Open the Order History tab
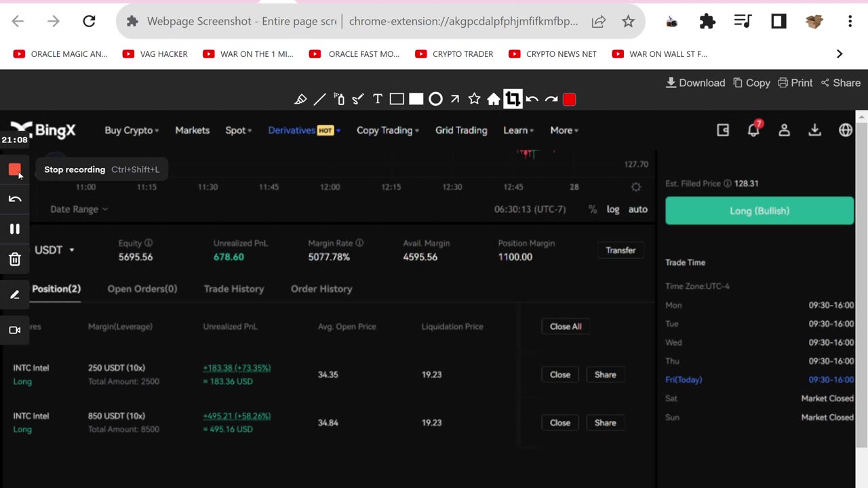This screenshot has height=488, width=868. [x=321, y=289]
